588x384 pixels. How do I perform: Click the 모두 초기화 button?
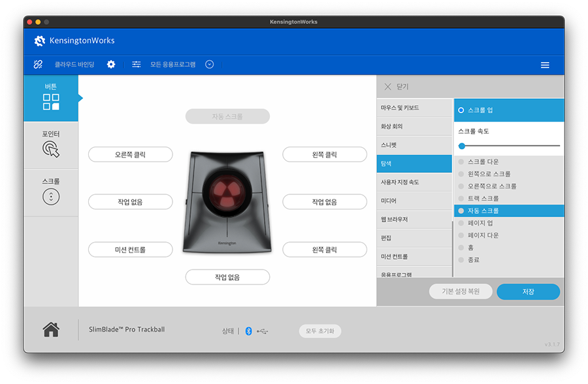click(320, 331)
